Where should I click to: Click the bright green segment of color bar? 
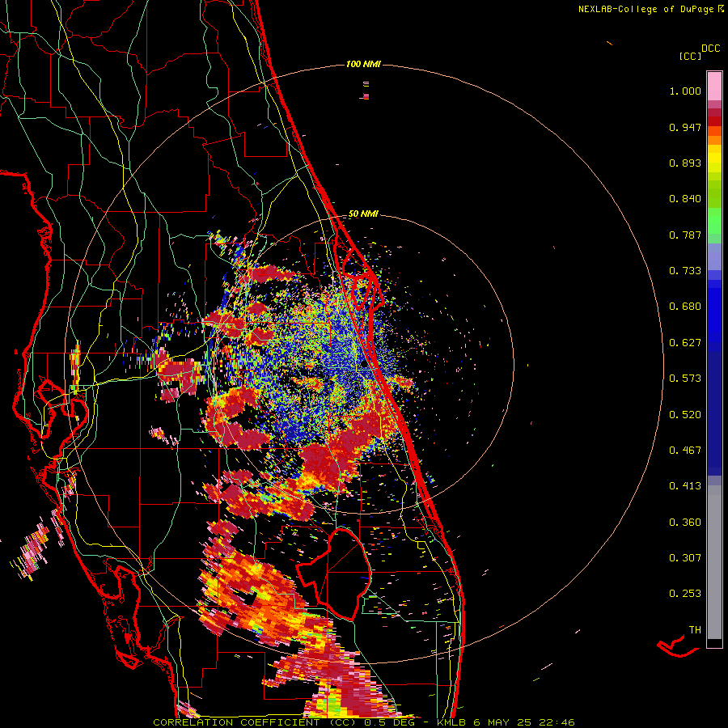click(x=714, y=221)
